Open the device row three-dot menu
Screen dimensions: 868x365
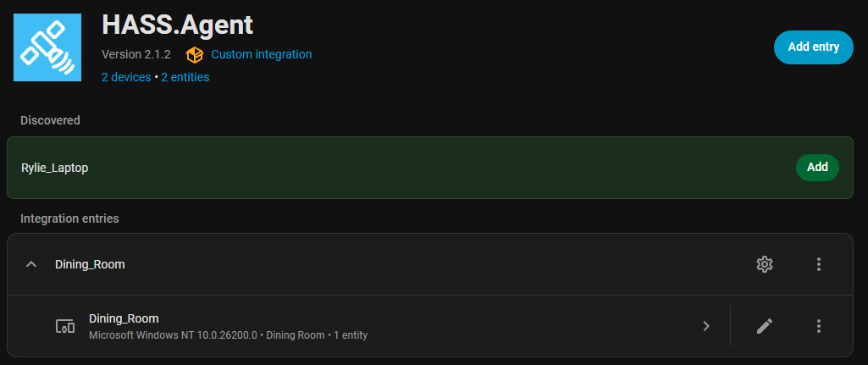(x=818, y=326)
